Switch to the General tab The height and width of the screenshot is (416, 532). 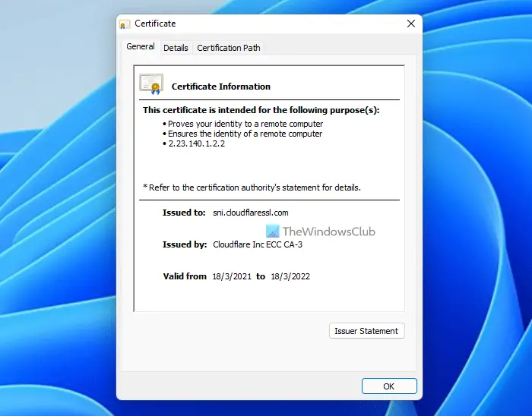pyautogui.click(x=141, y=46)
